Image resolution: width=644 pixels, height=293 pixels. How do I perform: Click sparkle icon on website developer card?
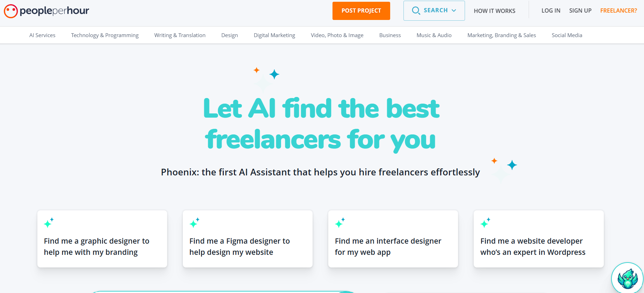[485, 222]
